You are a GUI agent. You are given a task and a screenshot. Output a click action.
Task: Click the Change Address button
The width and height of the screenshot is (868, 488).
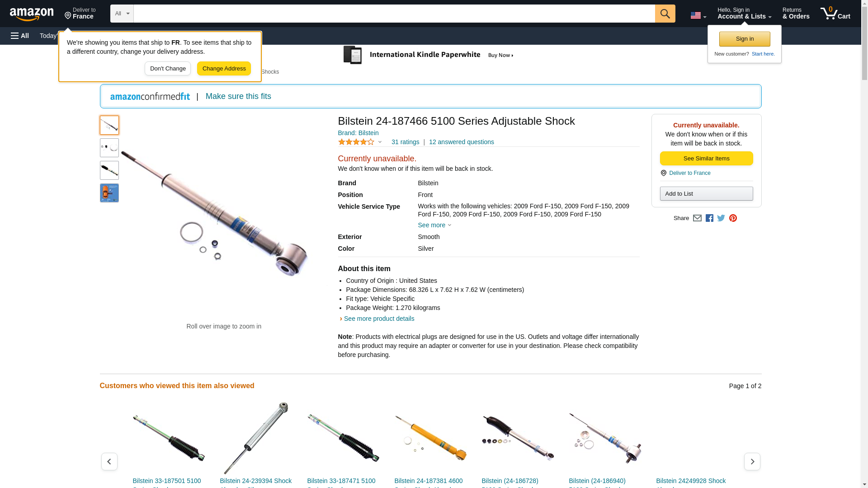224,69
